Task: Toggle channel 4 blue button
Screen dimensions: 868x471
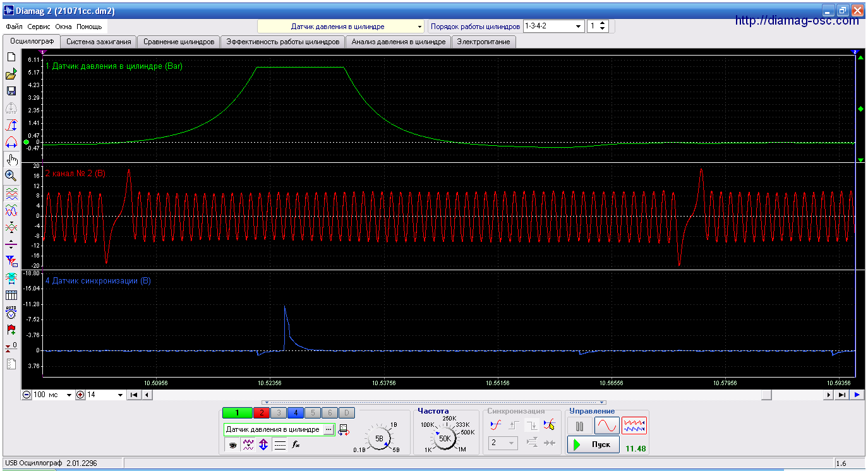Action: coord(295,413)
